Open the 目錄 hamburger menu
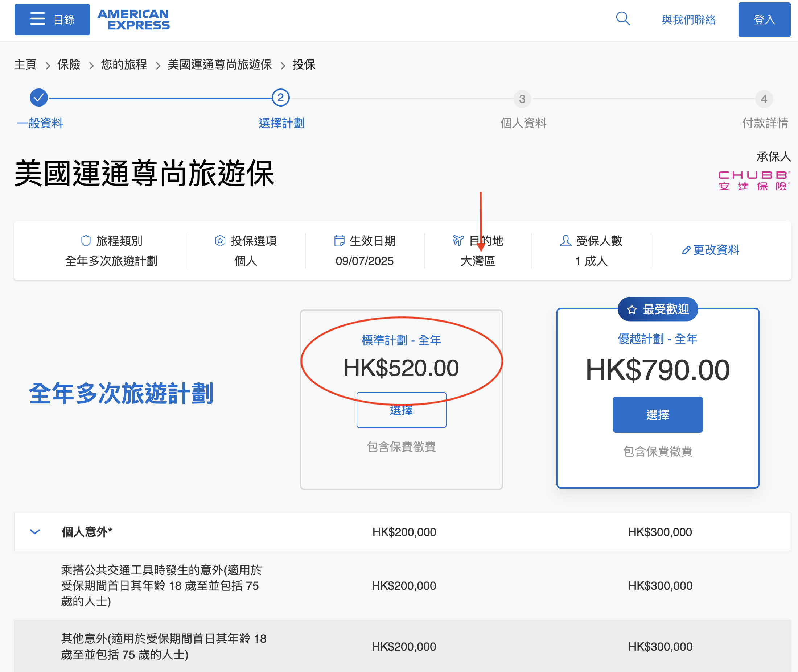Image resolution: width=798 pixels, height=672 pixels. coord(52,20)
